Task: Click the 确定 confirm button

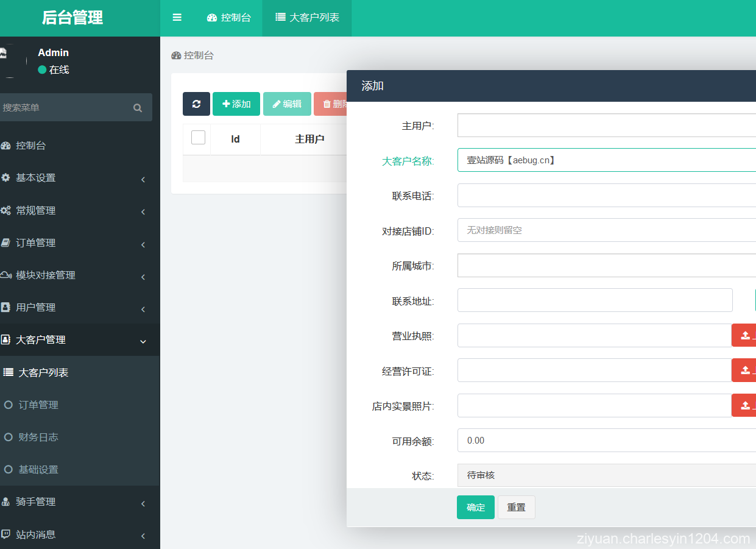Action: click(475, 507)
